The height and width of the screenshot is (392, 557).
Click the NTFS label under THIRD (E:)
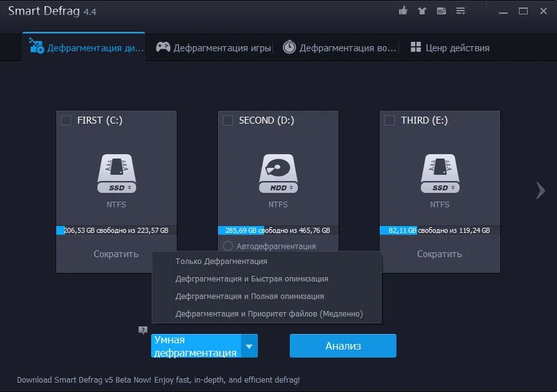pyautogui.click(x=440, y=205)
